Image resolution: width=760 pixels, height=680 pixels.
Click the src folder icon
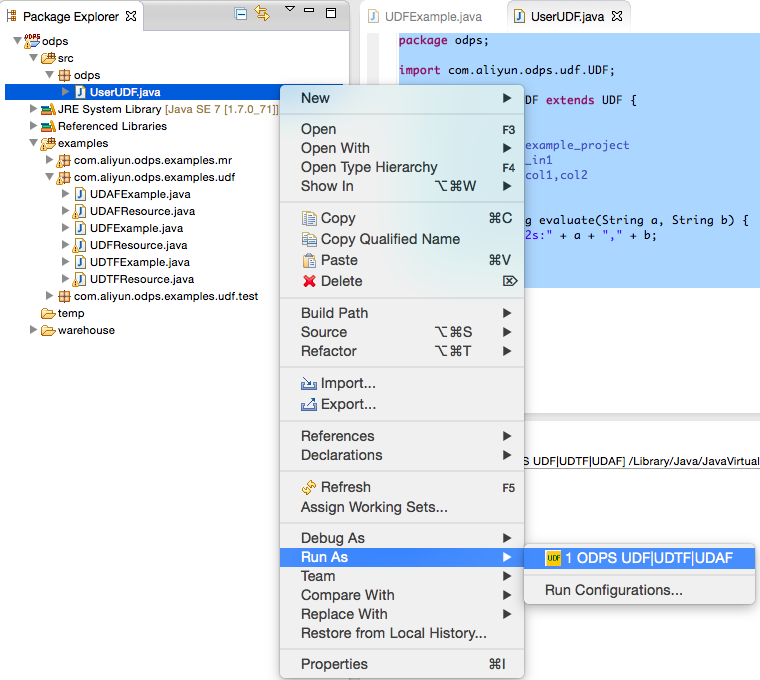point(48,58)
